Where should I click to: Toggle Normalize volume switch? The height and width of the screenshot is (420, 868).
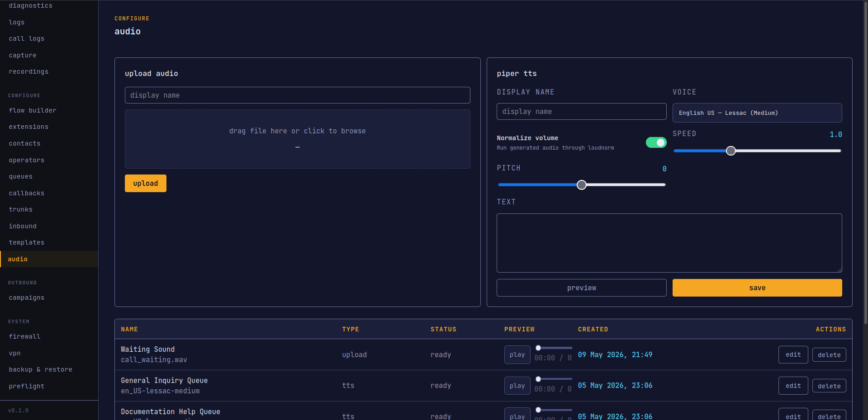point(656,142)
